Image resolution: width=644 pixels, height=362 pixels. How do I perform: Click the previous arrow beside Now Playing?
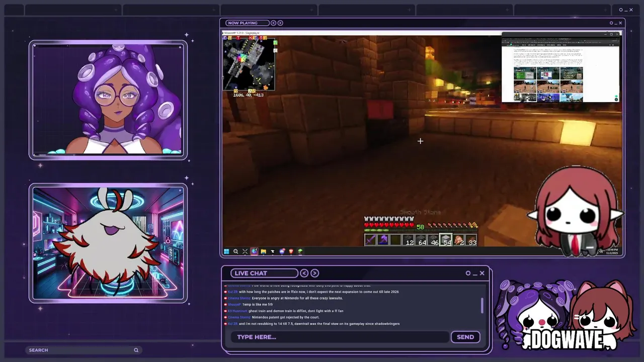click(274, 23)
